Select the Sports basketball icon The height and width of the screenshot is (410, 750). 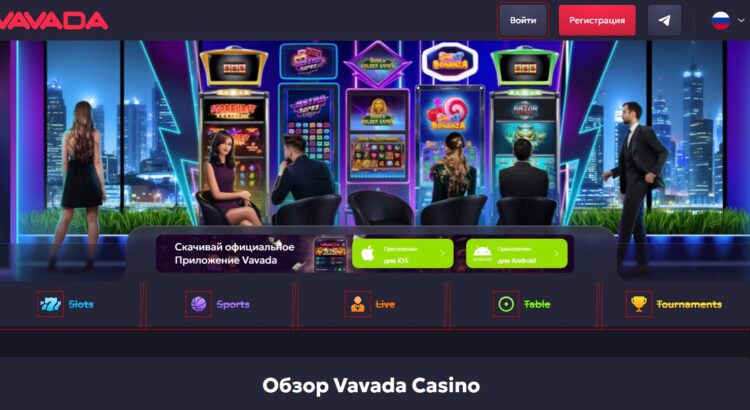pyautogui.click(x=199, y=304)
